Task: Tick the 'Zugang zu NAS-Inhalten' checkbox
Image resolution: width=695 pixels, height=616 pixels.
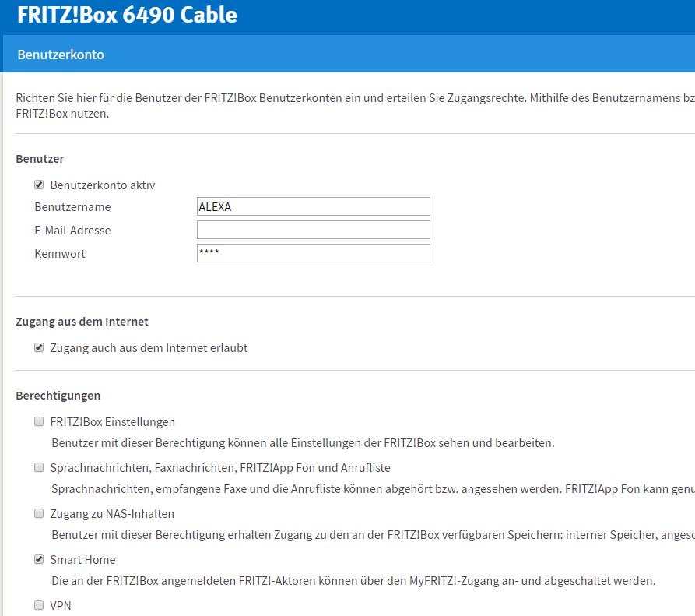Action: pyautogui.click(x=39, y=514)
